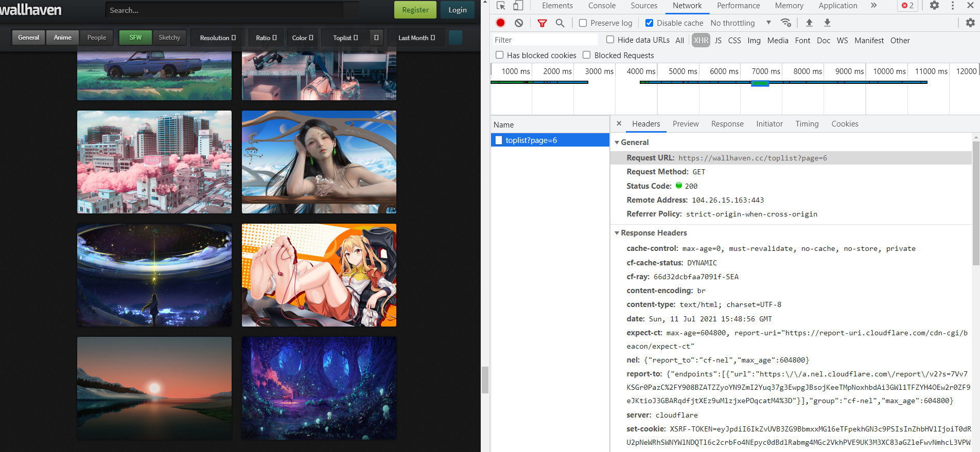This screenshot has width=980, height=452.
Task: Switch to the Preview tab of the request
Action: [x=686, y=124]
